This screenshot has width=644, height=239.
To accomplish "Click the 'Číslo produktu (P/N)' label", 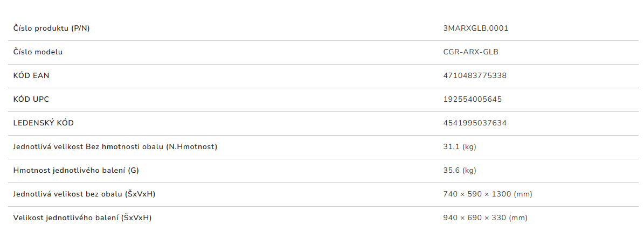I will coord(51,28).
